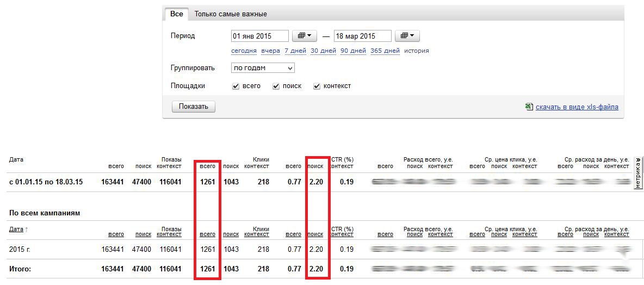Image resolution: width=644 pixels, height=285 pixels.
Task: Toggle the контекст placement checkbox
Action: pyautogui.click(x=317, y=86)
